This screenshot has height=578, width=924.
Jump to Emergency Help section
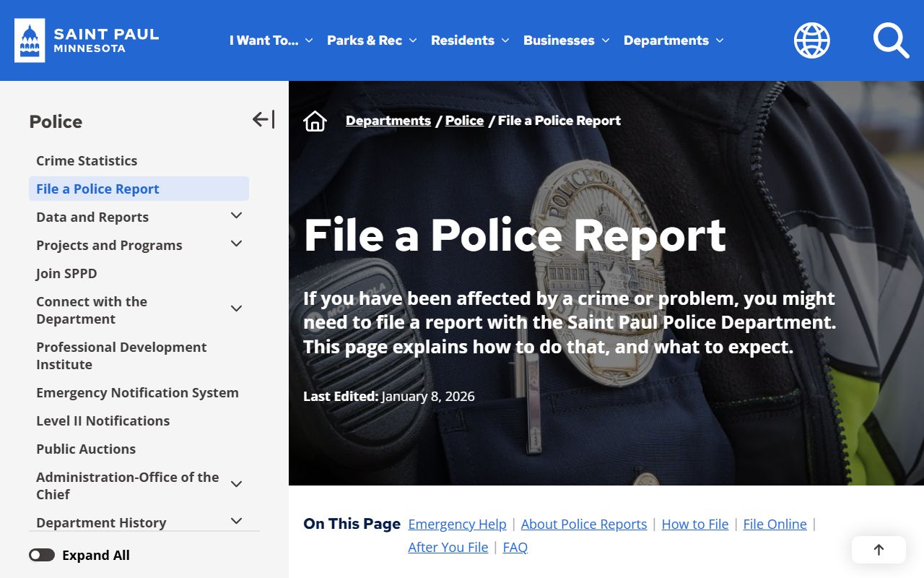point(457,524)
